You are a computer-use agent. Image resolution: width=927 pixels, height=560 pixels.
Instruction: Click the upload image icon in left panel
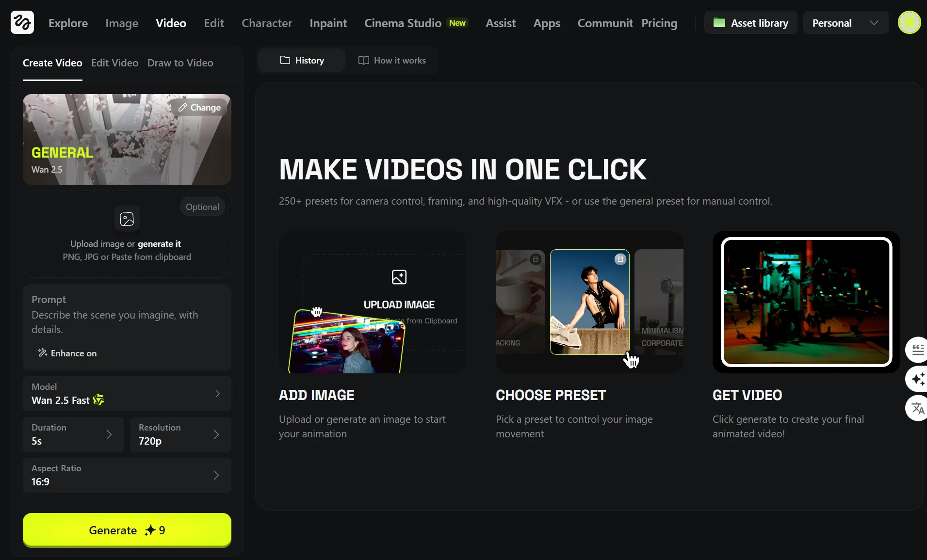point(127,219)
